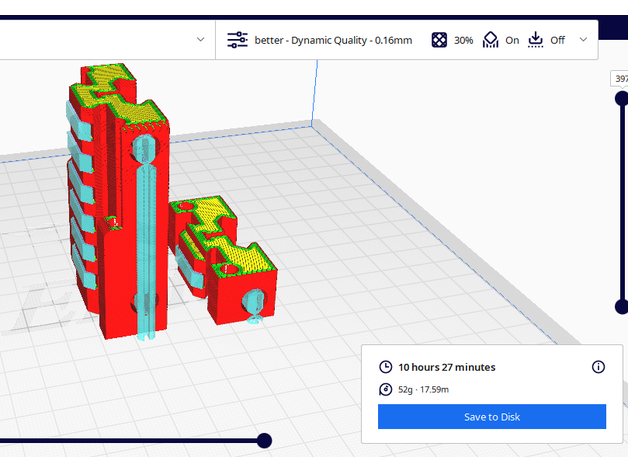Click the build plate adhesion icon
This screenshot has height=472, width=628.
point(535,40)
